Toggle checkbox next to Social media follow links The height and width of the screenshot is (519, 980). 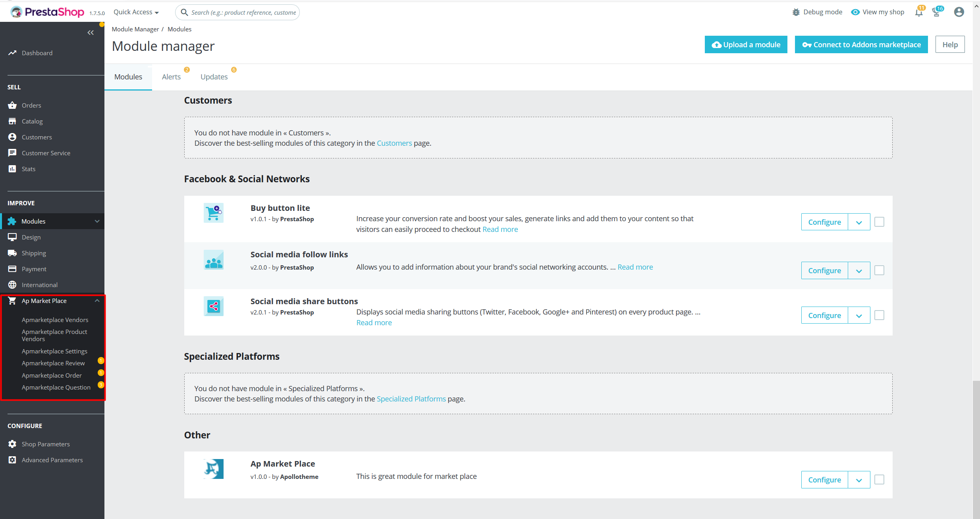(x=880, y=270)
